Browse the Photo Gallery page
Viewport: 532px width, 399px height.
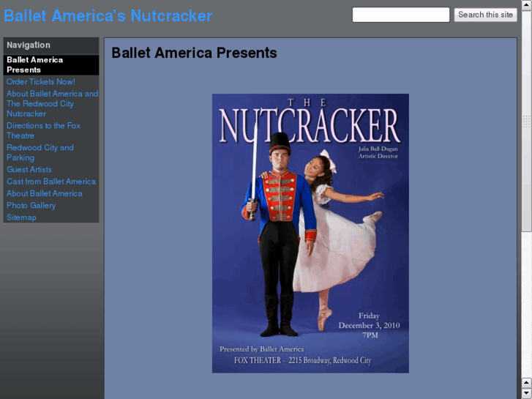pyautogui.click(x=31, y=206)
